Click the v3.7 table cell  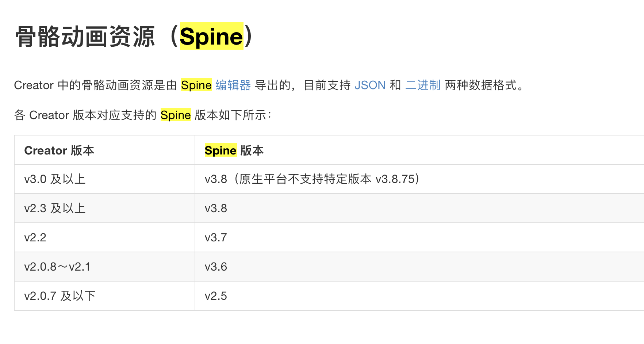point(216,237)
